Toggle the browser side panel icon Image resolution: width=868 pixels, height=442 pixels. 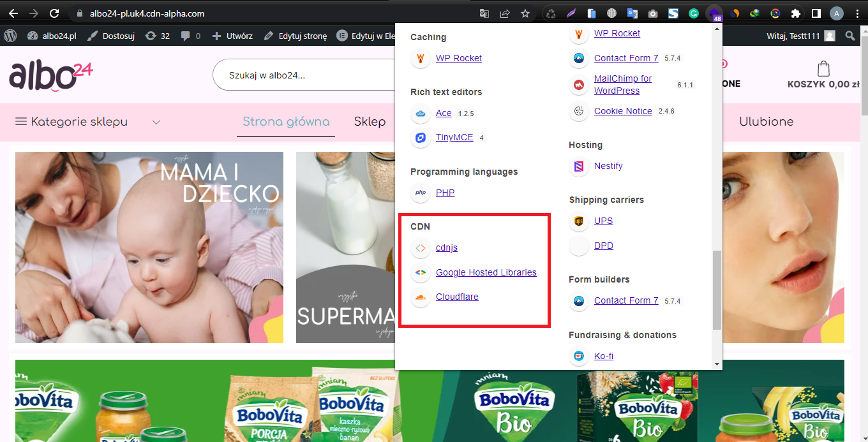click(x=816, y=13)
